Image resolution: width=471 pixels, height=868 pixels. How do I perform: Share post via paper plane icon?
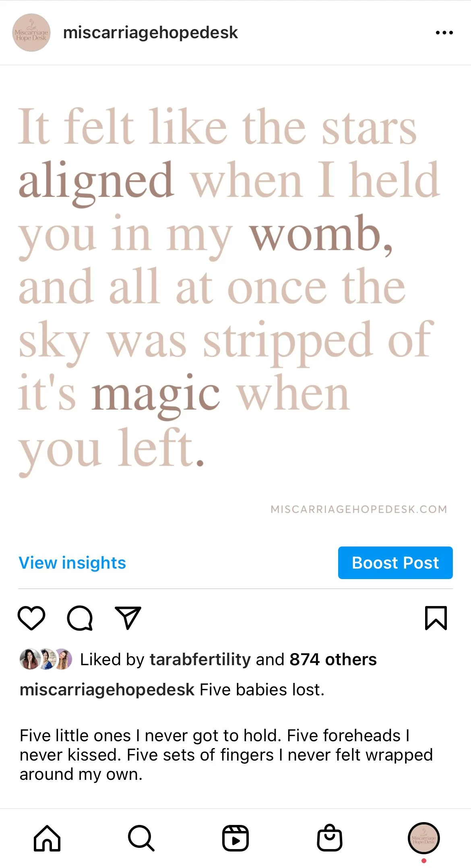[x=128, y=617]
